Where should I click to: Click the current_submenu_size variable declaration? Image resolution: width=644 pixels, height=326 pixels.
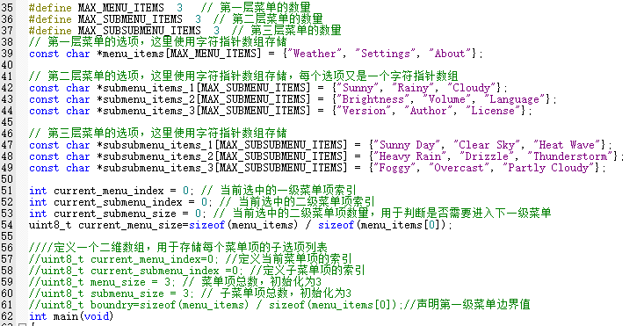[114, 214]
